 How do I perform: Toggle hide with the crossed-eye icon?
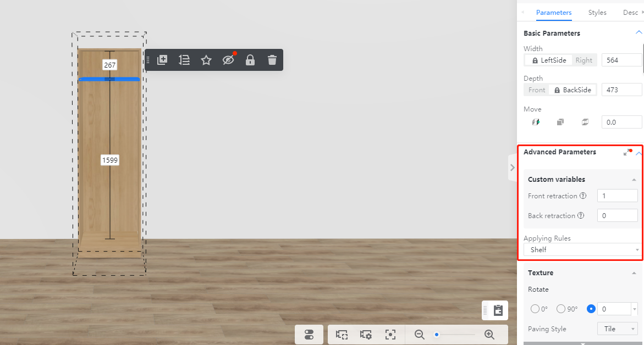228,60
